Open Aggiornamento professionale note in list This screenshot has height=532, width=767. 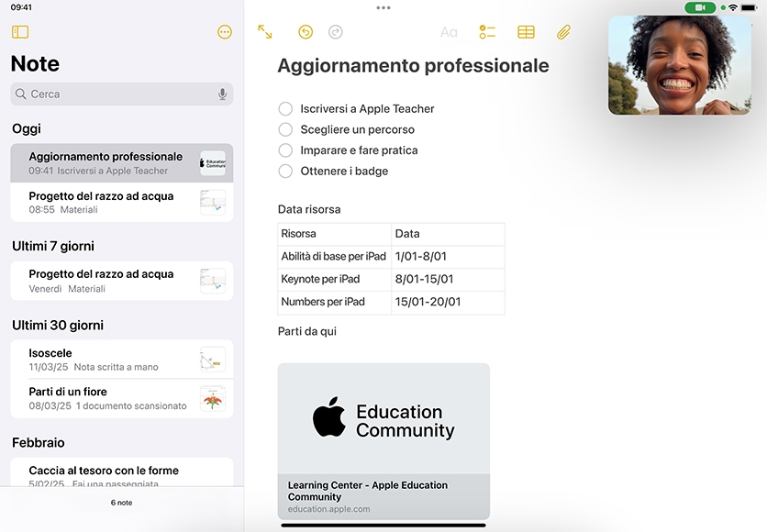point(122,163)
